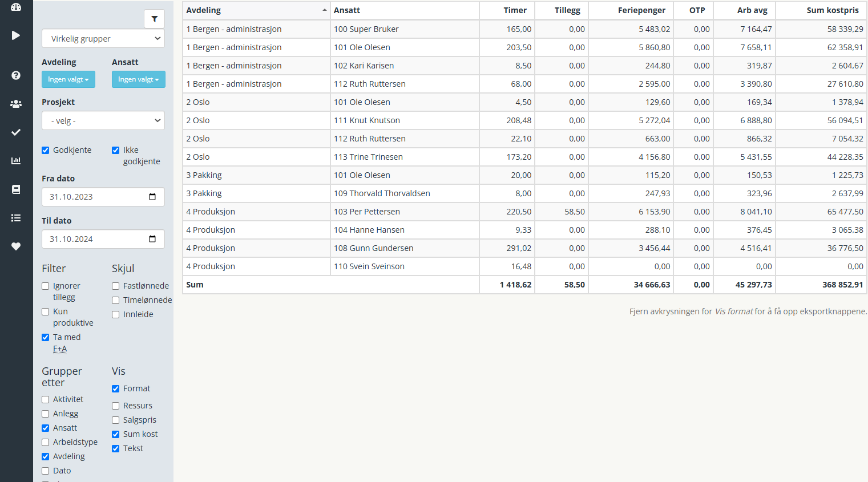Select 113 Trine Trinesen cell
Screen dimensions: 868x482
point(405,157)
